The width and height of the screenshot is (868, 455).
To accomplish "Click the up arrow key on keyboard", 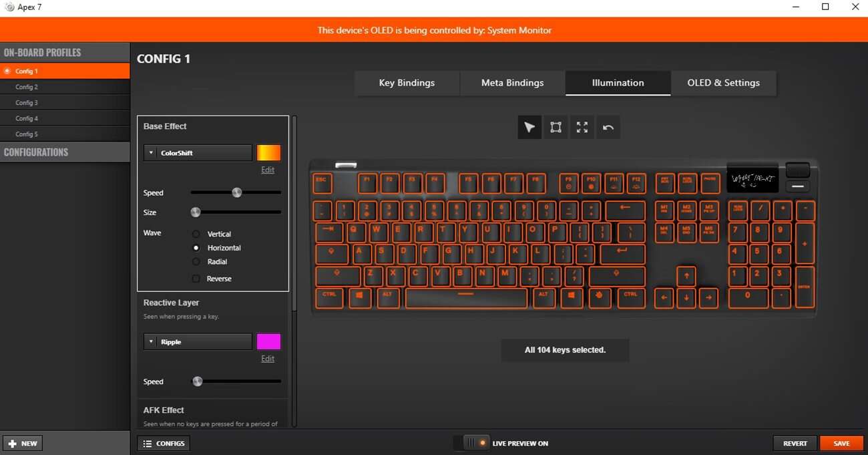I will point(686,276).
